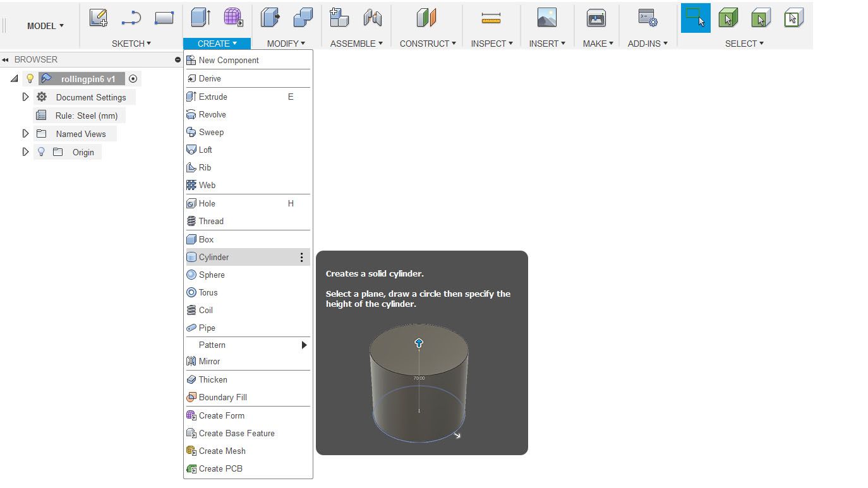
Task: Collapse the Browser panel with the double arrows
Action: point(5,60)
